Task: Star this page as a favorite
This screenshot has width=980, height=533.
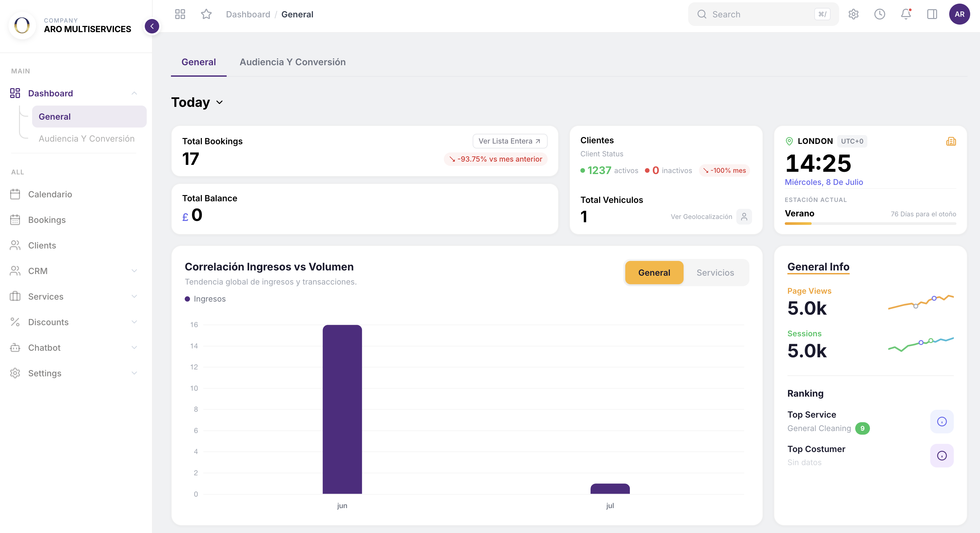Action: click(x=206, y=14)
